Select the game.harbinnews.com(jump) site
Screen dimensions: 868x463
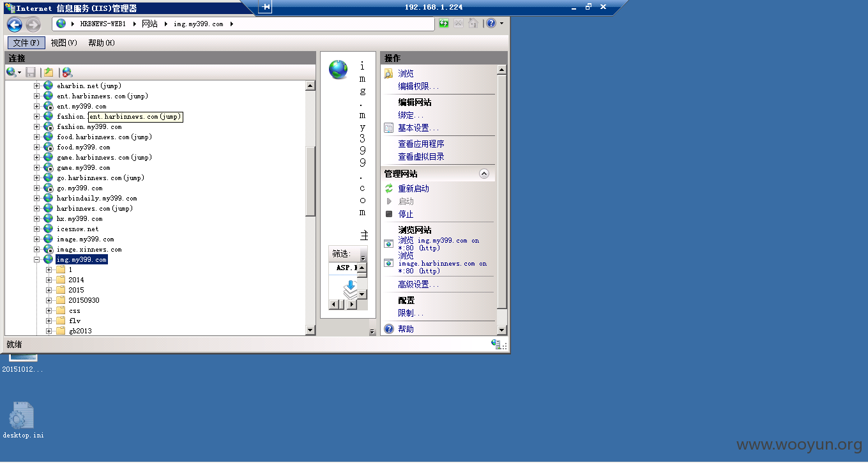click(104, 157)
